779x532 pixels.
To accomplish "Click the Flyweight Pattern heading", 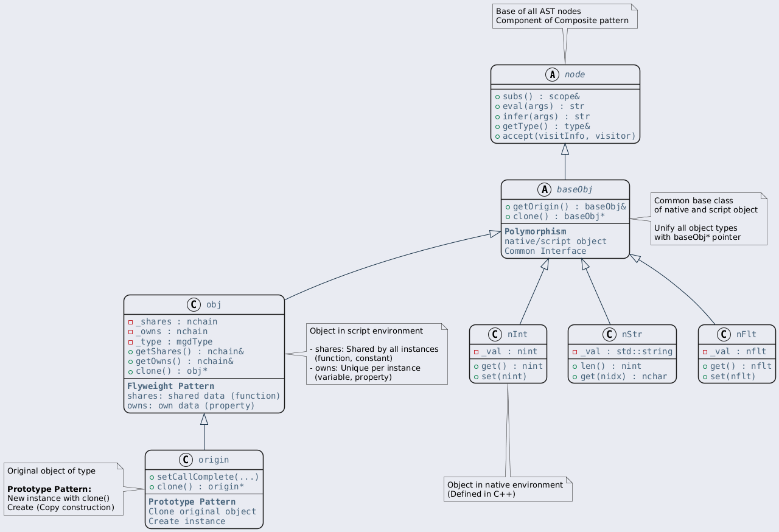I will click(170, 387).
